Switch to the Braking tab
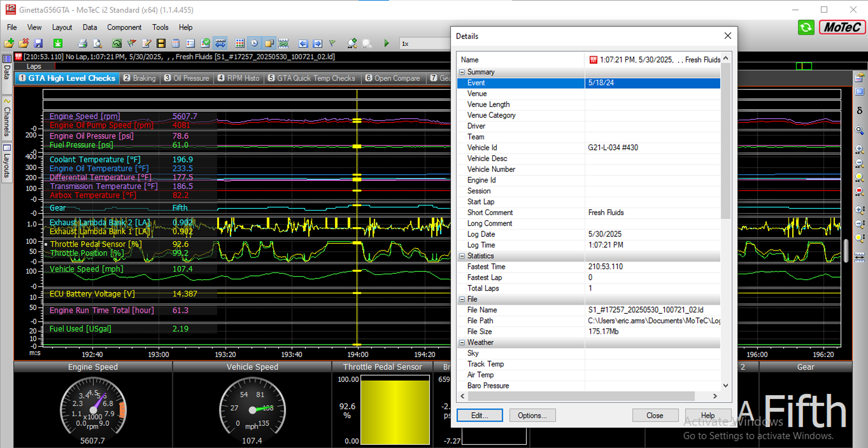 139,78
